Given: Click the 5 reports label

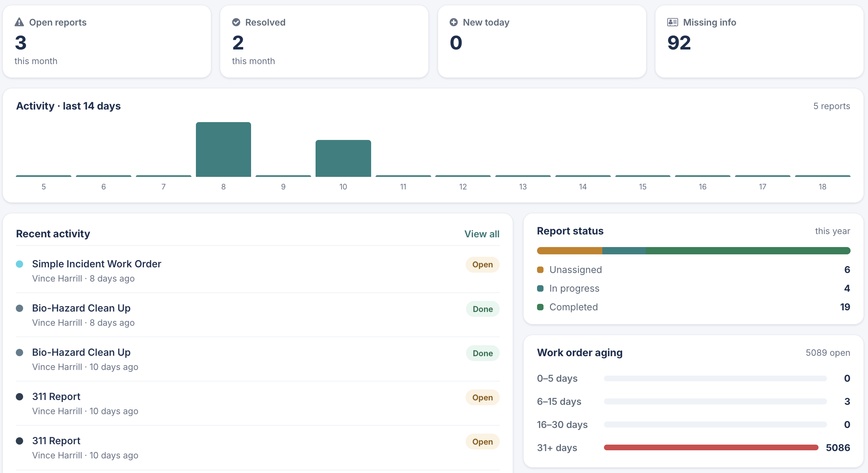Looking at the screenshot, I should click(x=831, y=106).
